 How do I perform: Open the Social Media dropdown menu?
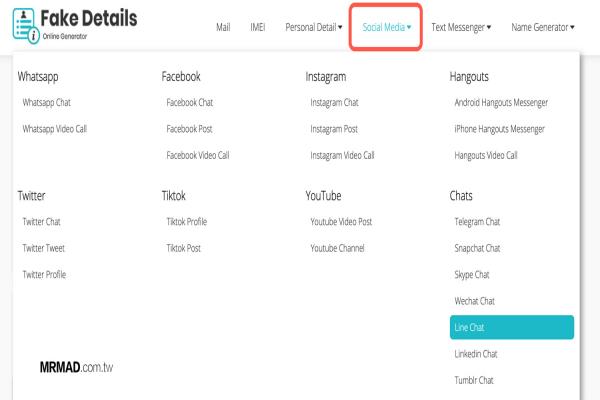[386, 27]
